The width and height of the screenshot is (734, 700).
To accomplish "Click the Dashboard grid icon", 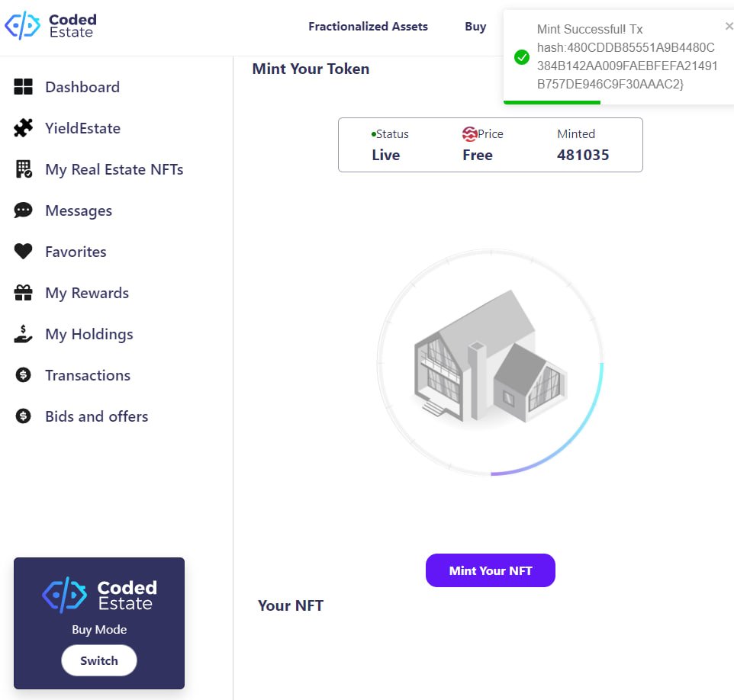I will click(x=24, y=87).
